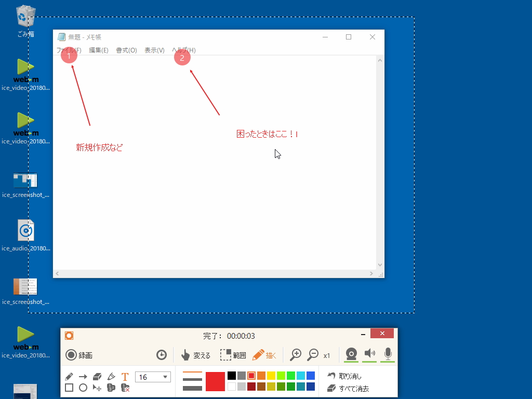Screen dimensions: 532x399
Task: Select the highlighter annotation tool
Action: pos(111,375)
